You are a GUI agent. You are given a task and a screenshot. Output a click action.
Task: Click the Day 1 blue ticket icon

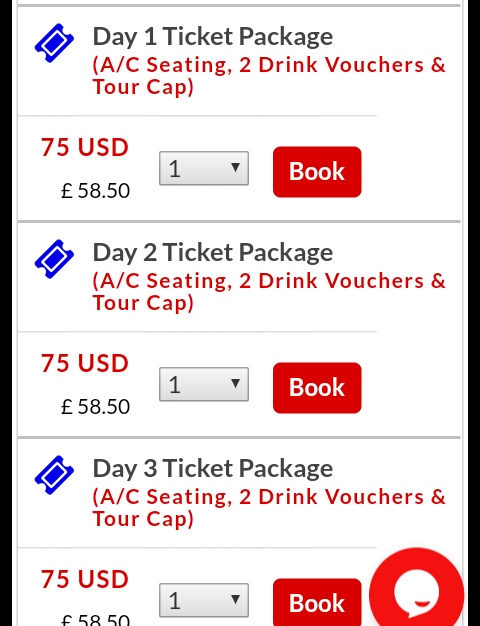click(54, 43)
